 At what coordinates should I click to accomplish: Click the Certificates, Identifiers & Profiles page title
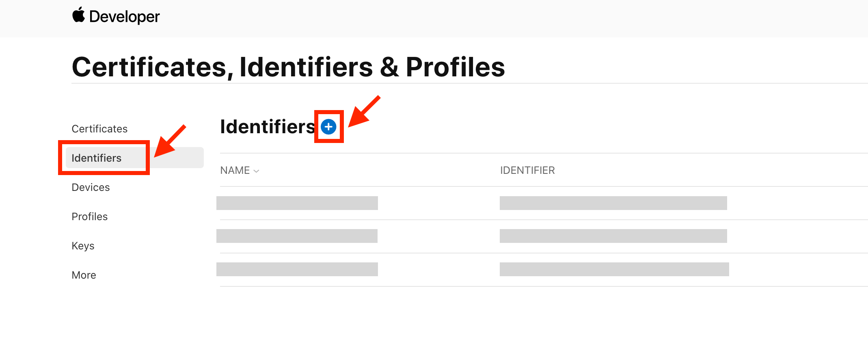click(x=288, y=67)
